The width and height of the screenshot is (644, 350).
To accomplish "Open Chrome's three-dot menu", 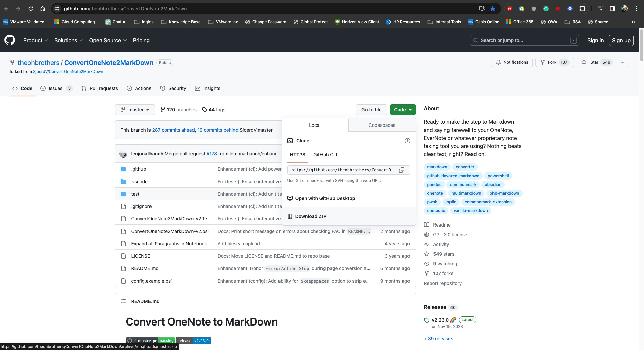I will pyautogui.click(x=637, y=9).
